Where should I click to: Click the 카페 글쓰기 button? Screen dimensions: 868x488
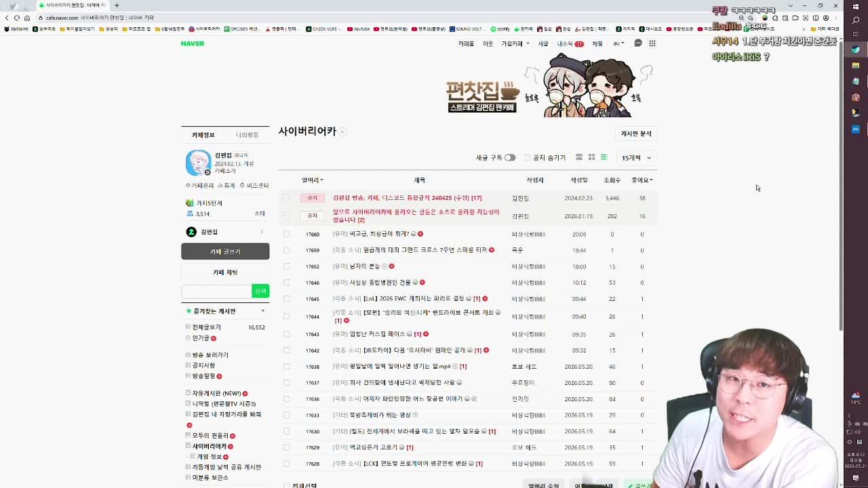(225, 251)
